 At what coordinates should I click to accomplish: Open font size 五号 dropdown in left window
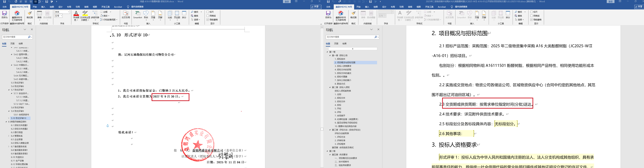click(x=61, y=16)
